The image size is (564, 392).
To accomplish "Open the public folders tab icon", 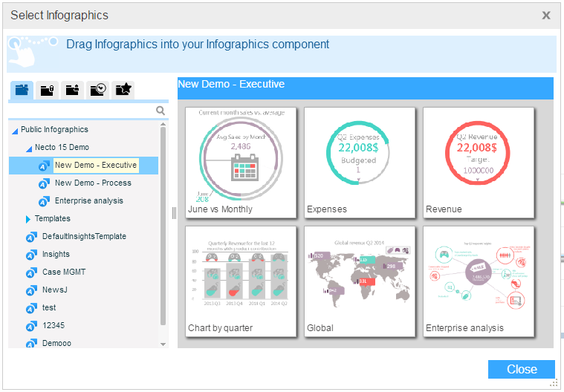I will 22,90.
